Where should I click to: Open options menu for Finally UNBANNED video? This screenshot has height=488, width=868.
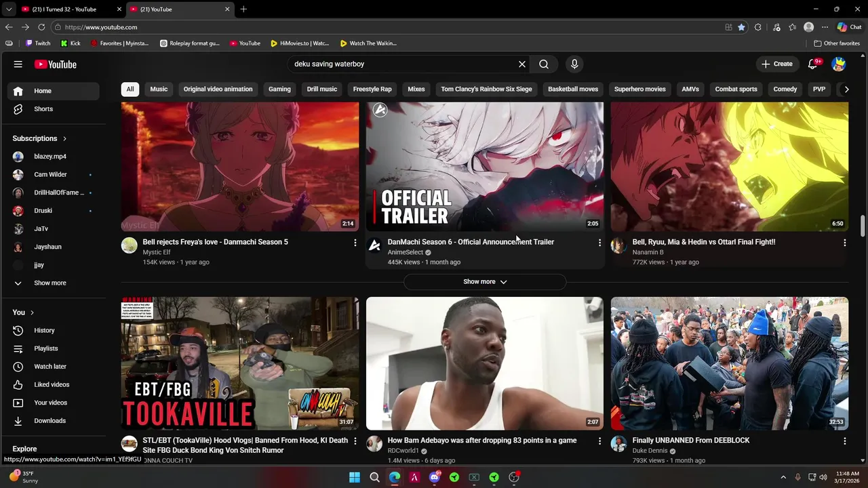[844, 441]
